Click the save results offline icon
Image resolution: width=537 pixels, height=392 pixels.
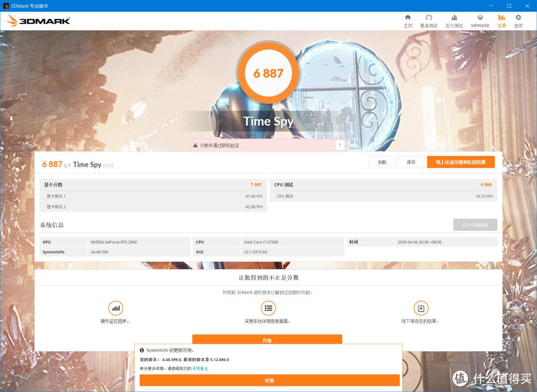[x=421, y=308]
